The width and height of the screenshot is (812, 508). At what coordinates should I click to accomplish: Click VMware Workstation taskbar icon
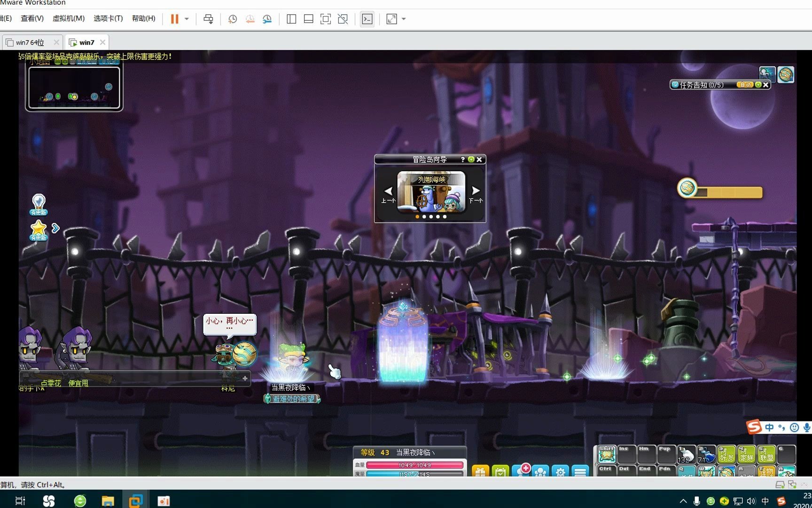coord(135,501)
